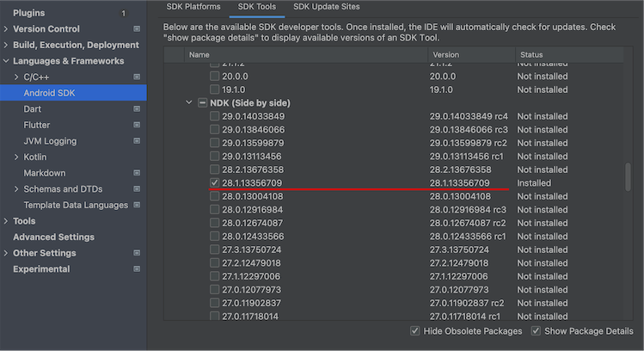This screenshot has height=351, width=644.
Task: Disable Show Package Details checkbox
Action: (536, 331)
